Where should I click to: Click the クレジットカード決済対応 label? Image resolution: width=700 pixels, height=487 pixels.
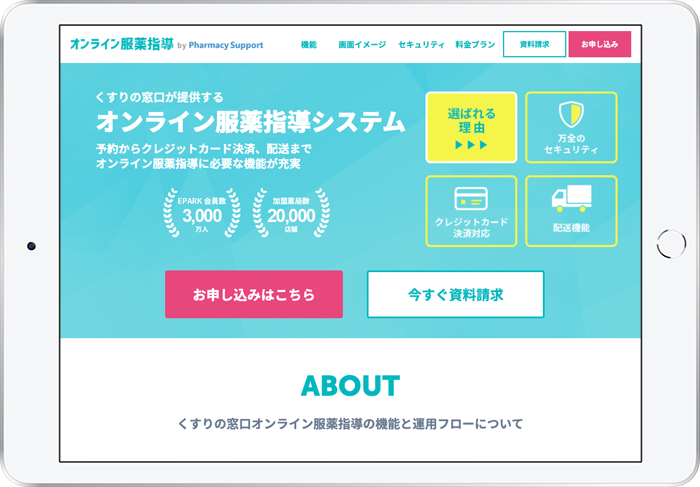pos(471,228)
